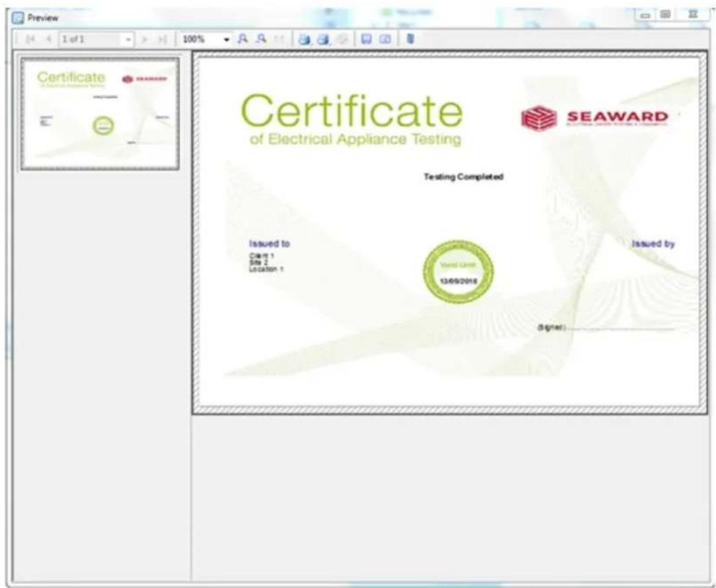
Task: Go to the next page
Action: click(x=145, y=39)
